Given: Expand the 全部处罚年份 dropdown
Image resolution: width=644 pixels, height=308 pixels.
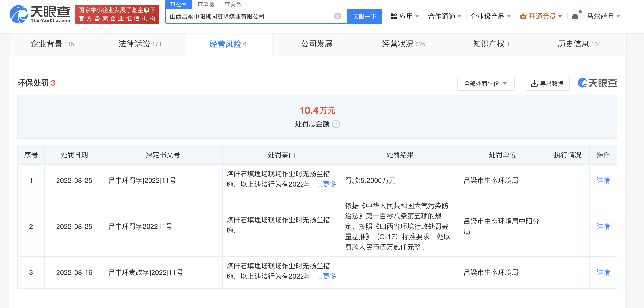Looking at the screenshot, I should coord(486,84).
